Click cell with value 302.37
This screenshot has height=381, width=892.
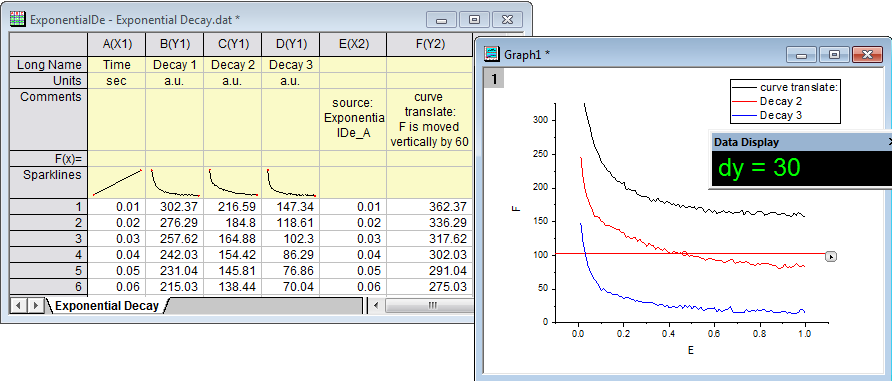(x=175, y=206)
